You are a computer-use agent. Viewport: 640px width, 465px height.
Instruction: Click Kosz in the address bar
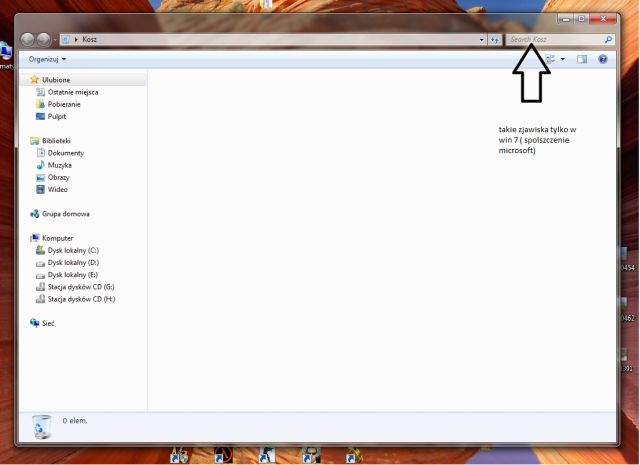(89, 39)
